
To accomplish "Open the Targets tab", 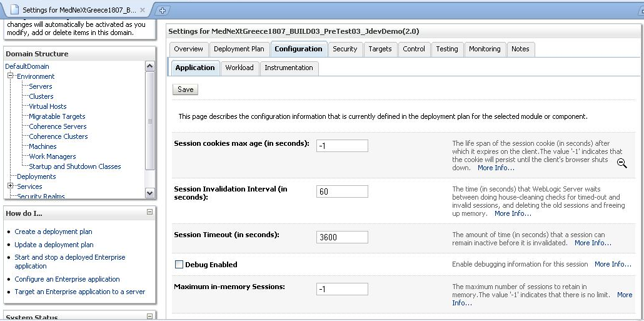I will 380,49.
